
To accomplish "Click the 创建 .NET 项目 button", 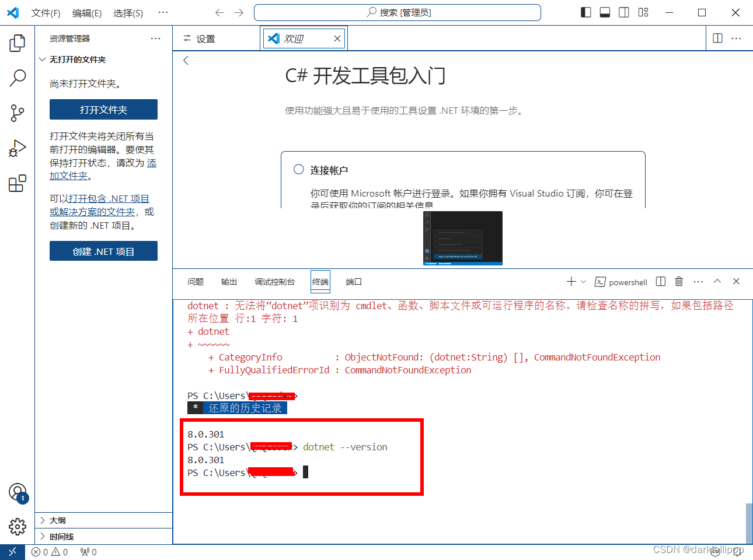I will (x=103, y=251).
